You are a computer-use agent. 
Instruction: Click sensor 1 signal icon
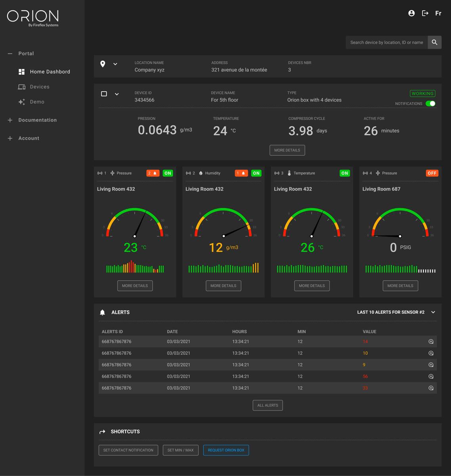click(100, 173)
